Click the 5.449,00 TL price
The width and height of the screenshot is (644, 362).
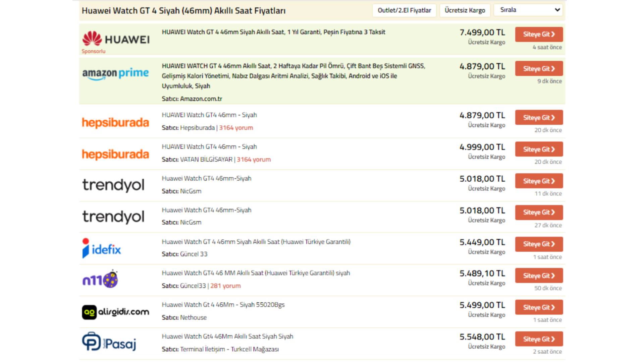pyautogui.click(x=482, y=242)
